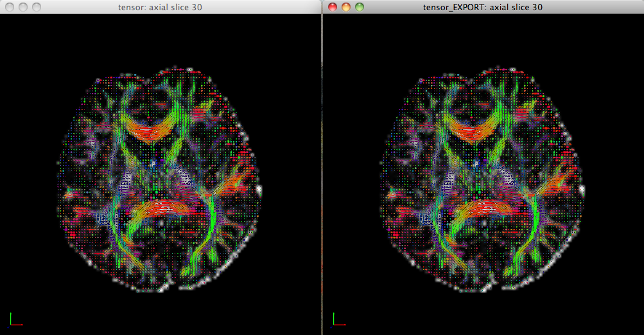This screenshot has height=335, width=644.
Task: Activate the 'tensor: axial slice 30' title bar
Action: click(161, 7)
